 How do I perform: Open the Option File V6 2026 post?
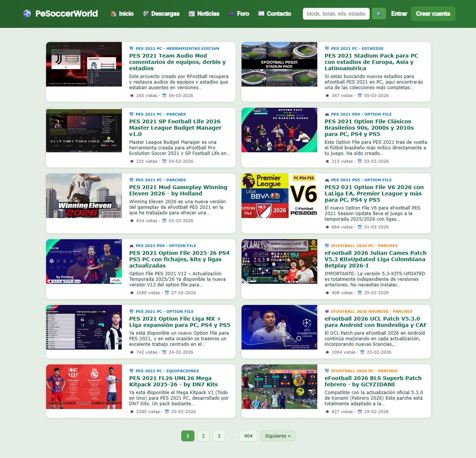[374, 194]
